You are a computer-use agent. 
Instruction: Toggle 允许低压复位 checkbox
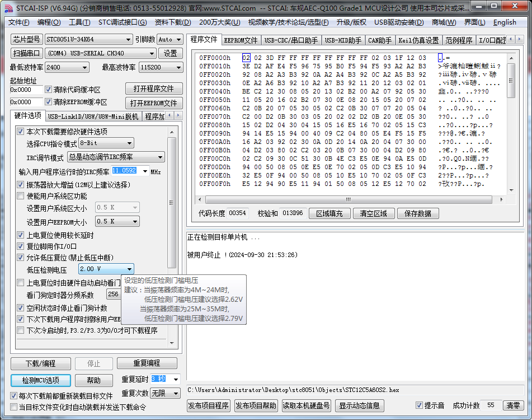coord(21,258)
